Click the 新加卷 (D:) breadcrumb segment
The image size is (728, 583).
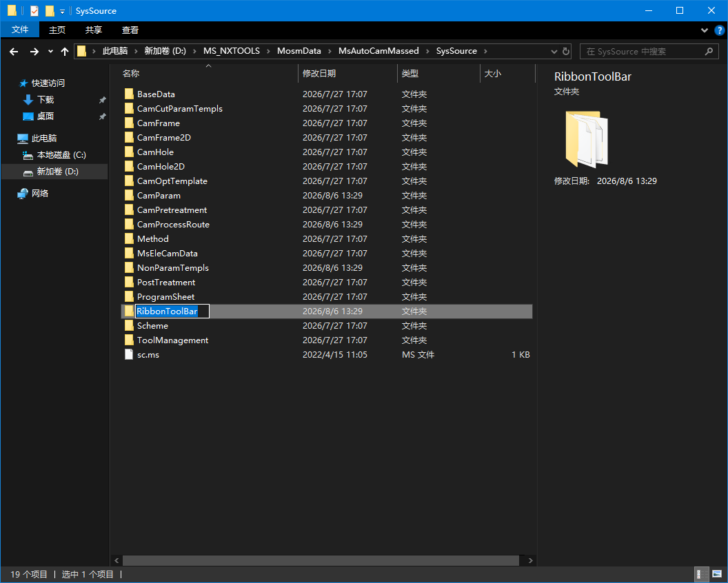pyautogui.click(x=165, y=51)
